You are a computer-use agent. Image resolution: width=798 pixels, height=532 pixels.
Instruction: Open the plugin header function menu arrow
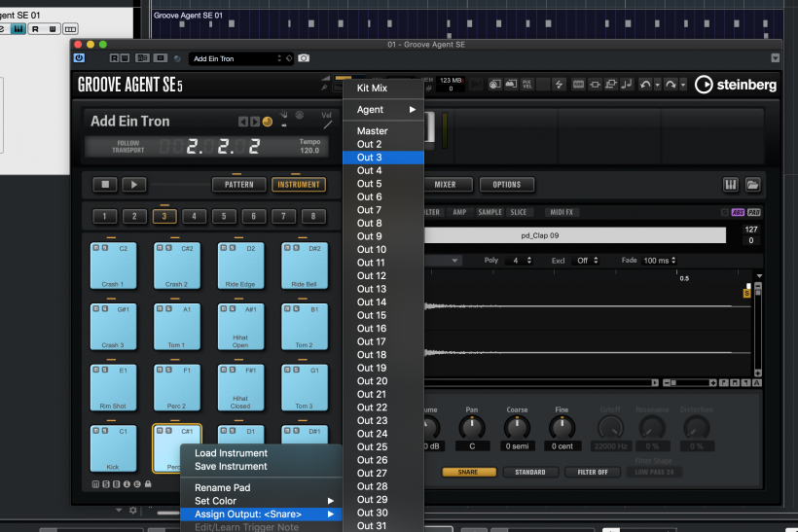coord(775,58)
